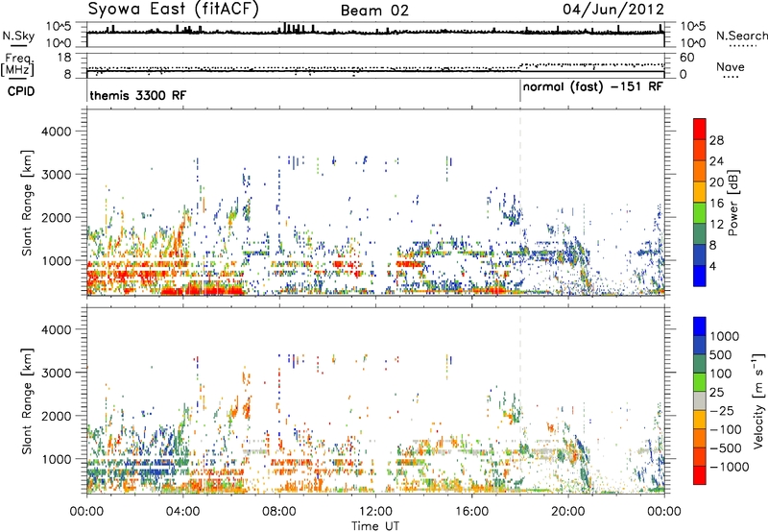
Task: Click the dotted line sample under Nave
Action: (732, 78)
